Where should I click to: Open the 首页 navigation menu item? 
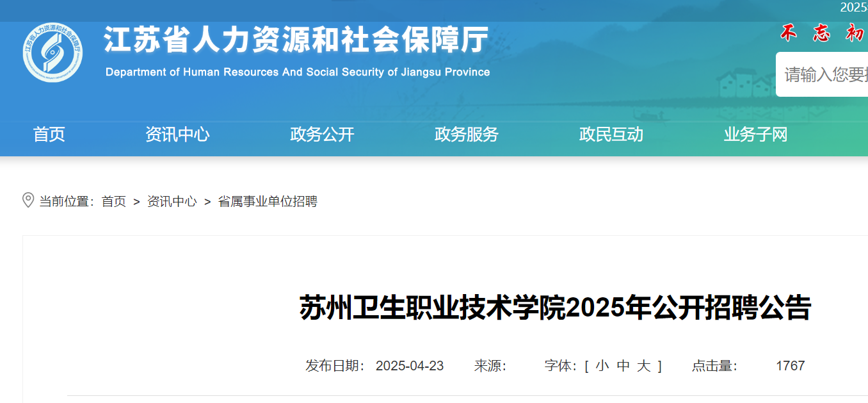point(49,135)
